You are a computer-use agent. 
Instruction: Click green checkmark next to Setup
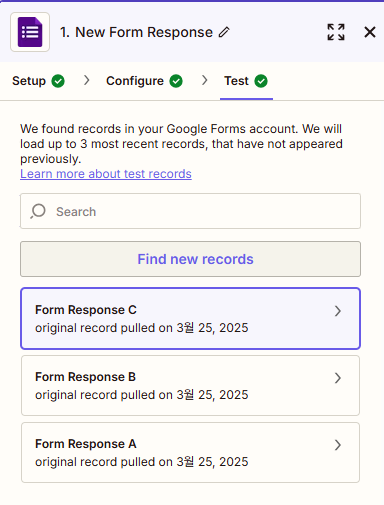point(58,81)
